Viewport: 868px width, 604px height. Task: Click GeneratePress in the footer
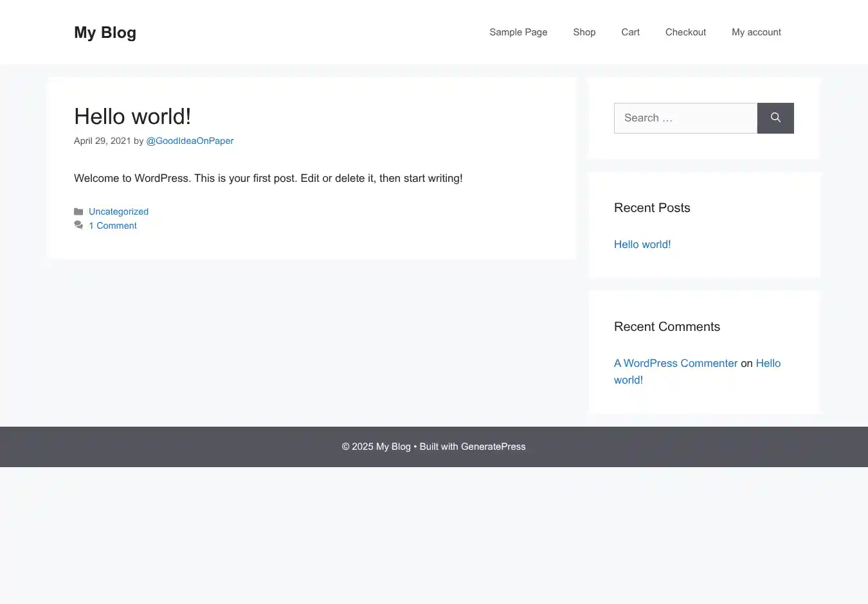[493, 447]
